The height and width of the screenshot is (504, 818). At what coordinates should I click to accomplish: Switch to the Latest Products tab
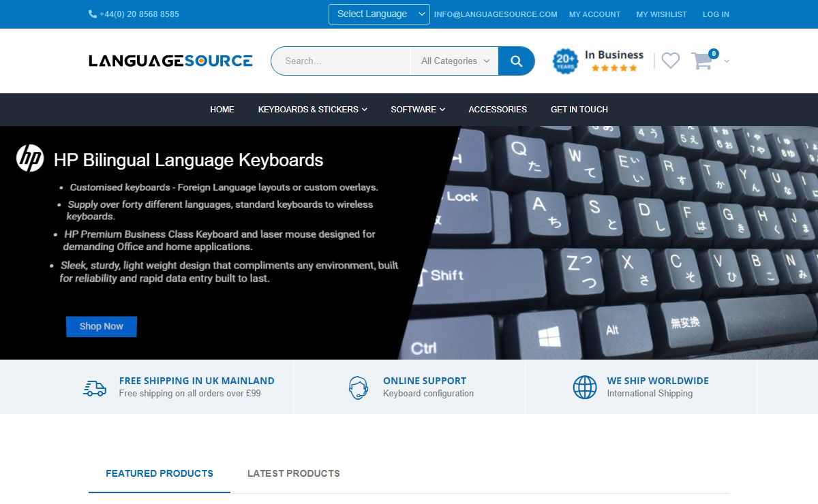(294, 473)
